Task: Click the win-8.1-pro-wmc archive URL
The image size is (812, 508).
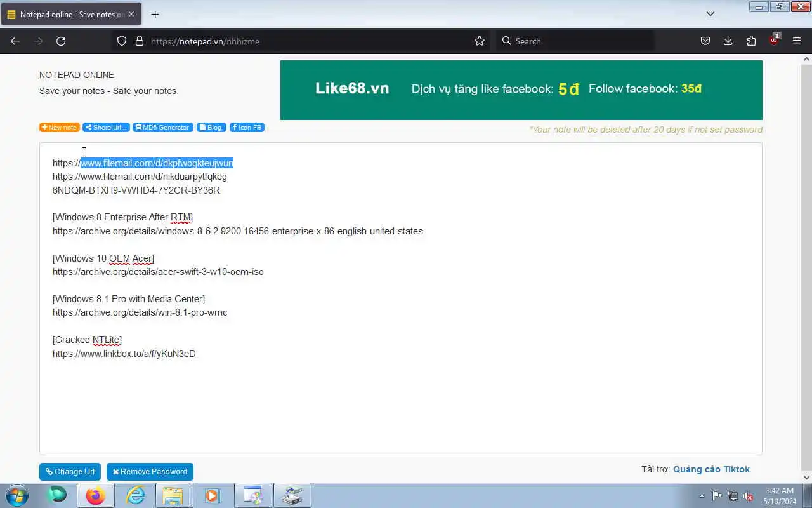Action: pos(140,312)
